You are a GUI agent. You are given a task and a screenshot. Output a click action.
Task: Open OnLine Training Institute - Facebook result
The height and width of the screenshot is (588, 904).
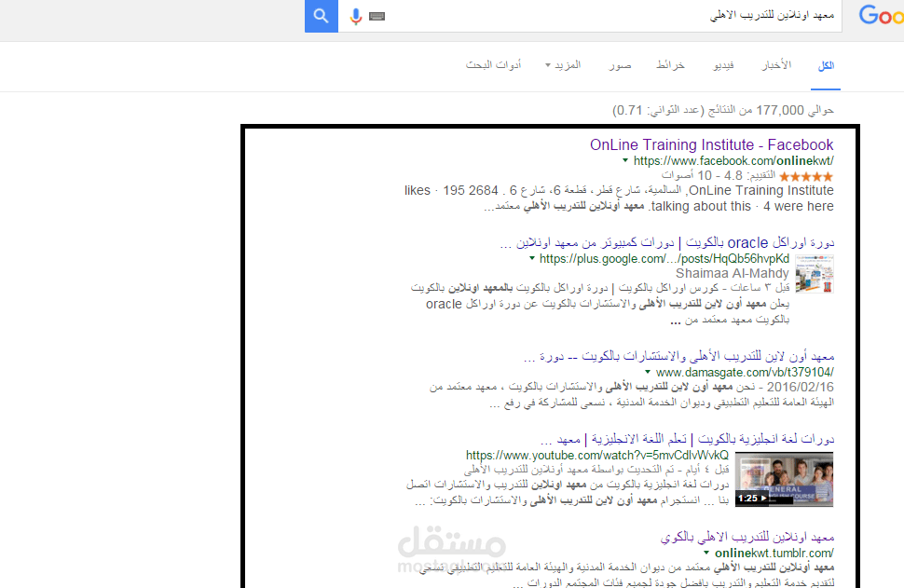click(711, 144)
